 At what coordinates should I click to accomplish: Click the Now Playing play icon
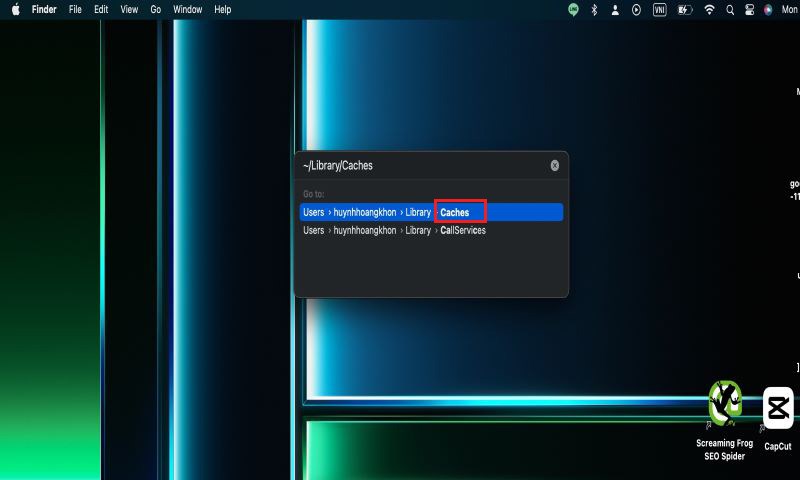(636, 9)
